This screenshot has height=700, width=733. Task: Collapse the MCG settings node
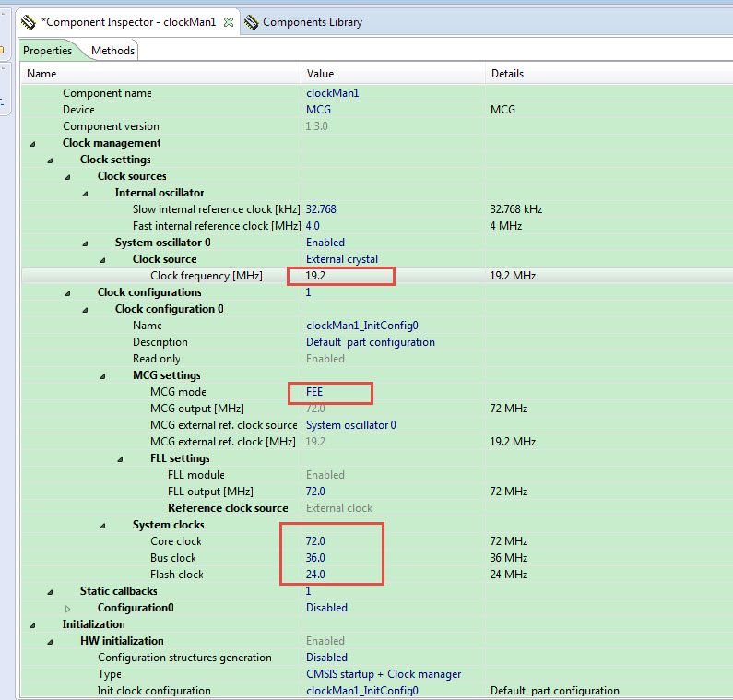click(x=102, y=376)
